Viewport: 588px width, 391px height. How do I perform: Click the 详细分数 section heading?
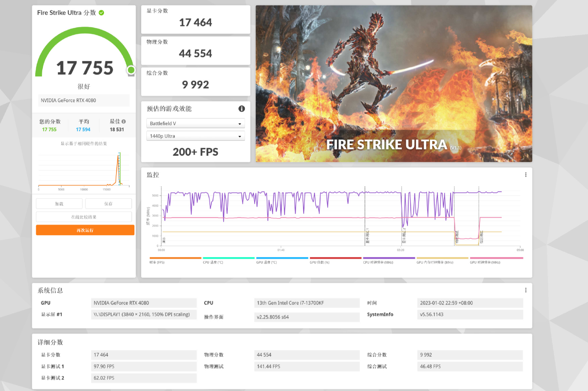coord(50,342)
